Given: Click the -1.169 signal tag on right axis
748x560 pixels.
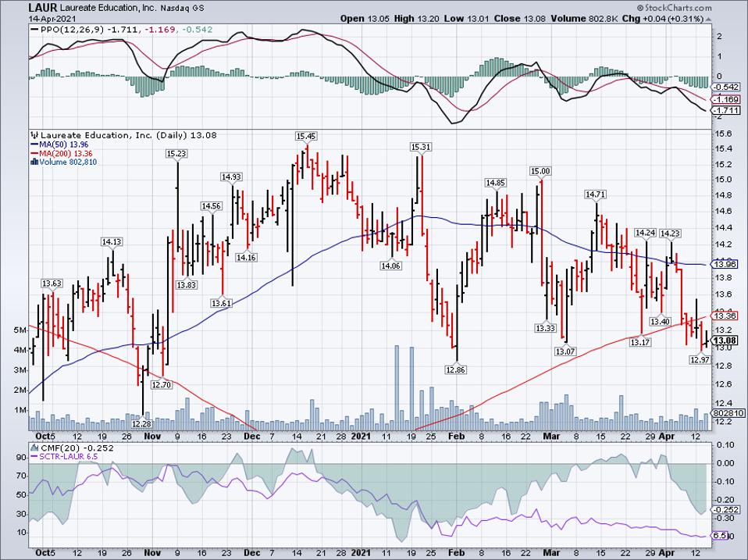Looking at the screenshot, I should tap(727, 100).
